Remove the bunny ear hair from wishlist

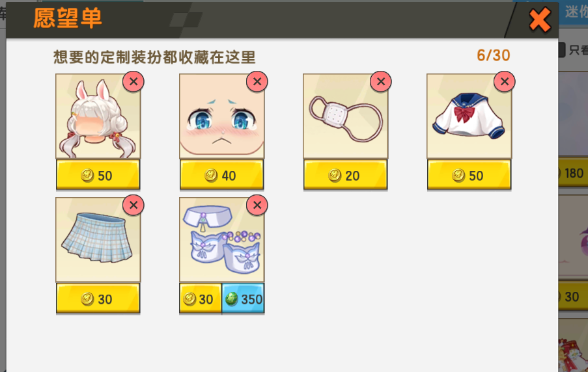click(x=133, y=81)
